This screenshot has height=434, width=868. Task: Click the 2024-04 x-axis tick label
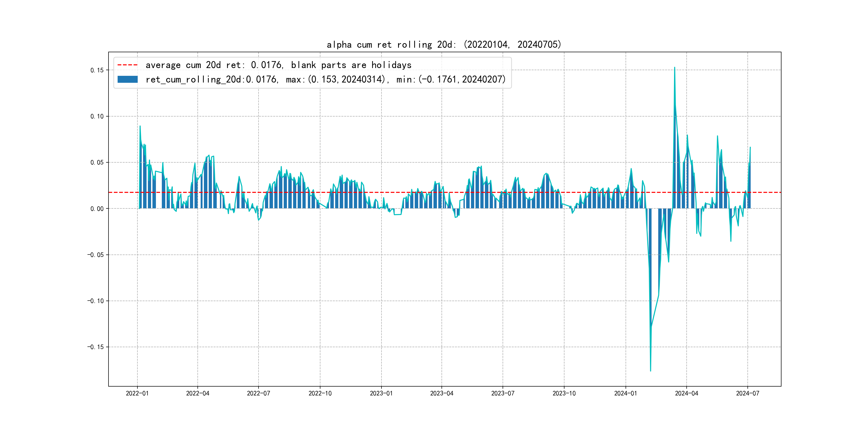point(686,393)
